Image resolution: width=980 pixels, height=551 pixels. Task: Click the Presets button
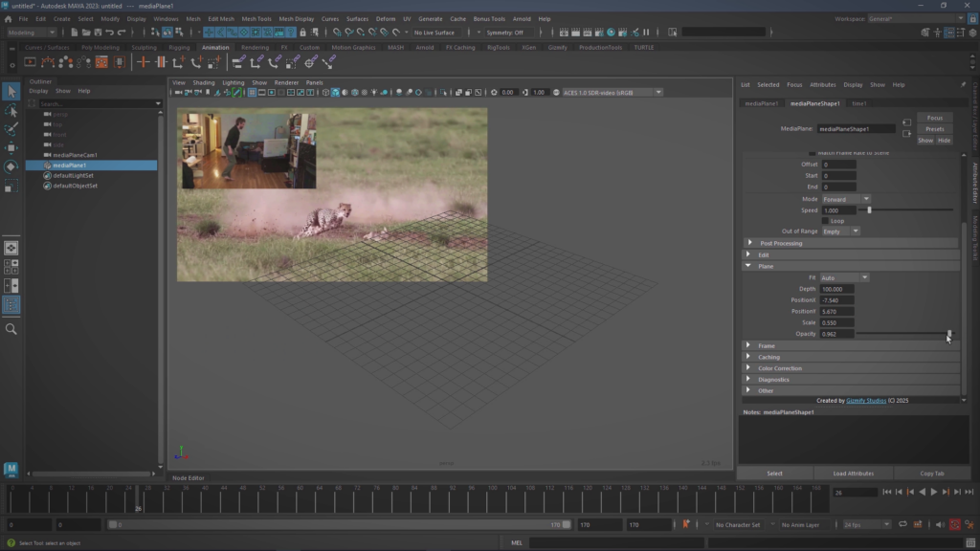tap(935, 129)
